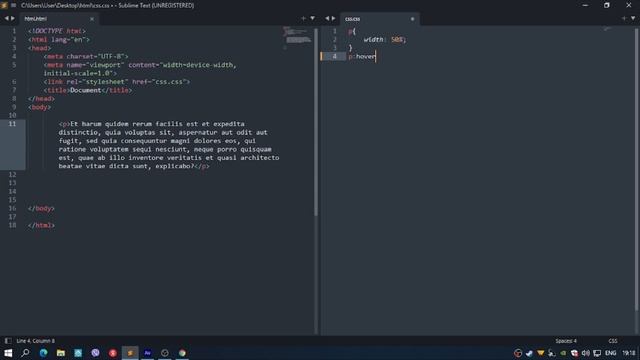Toggle the side bar icon in status bar
The image size is (640, 360).
[8, 340]
